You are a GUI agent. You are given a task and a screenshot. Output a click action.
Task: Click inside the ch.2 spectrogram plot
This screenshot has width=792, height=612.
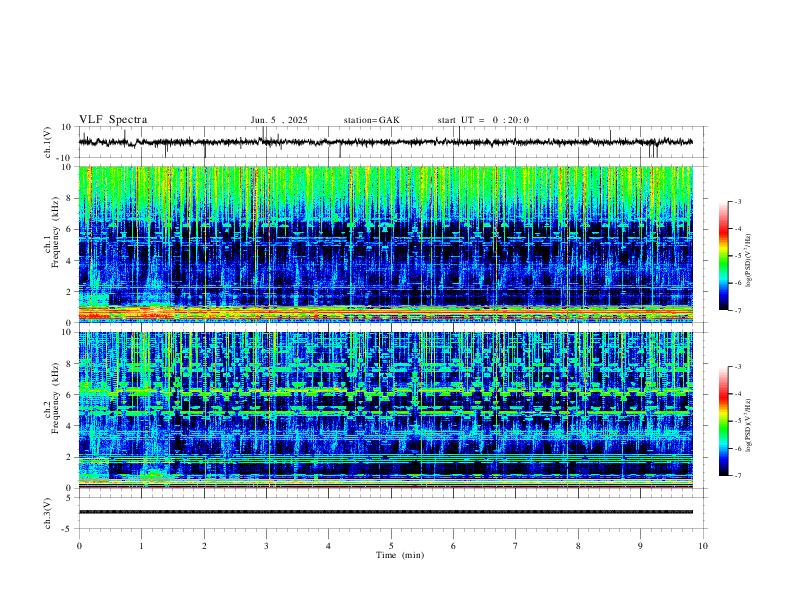click(386, 410)
